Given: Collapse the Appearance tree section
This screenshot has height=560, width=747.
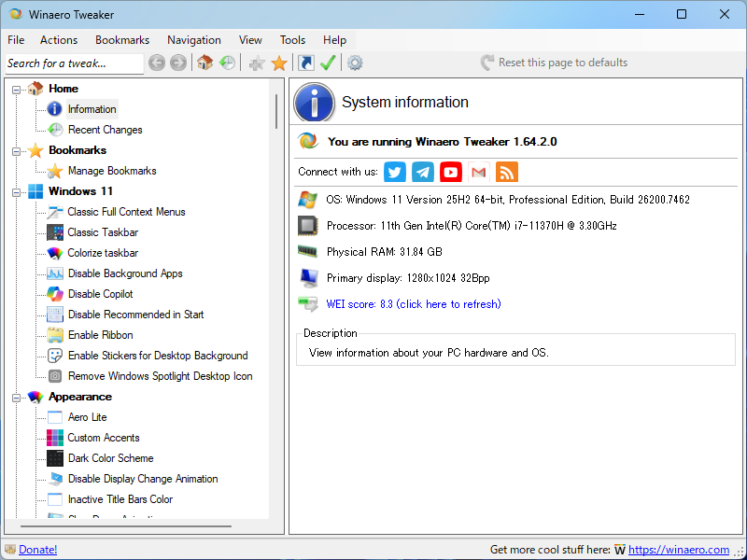Looking at the screenshot, I should click(x=14, y=397).
